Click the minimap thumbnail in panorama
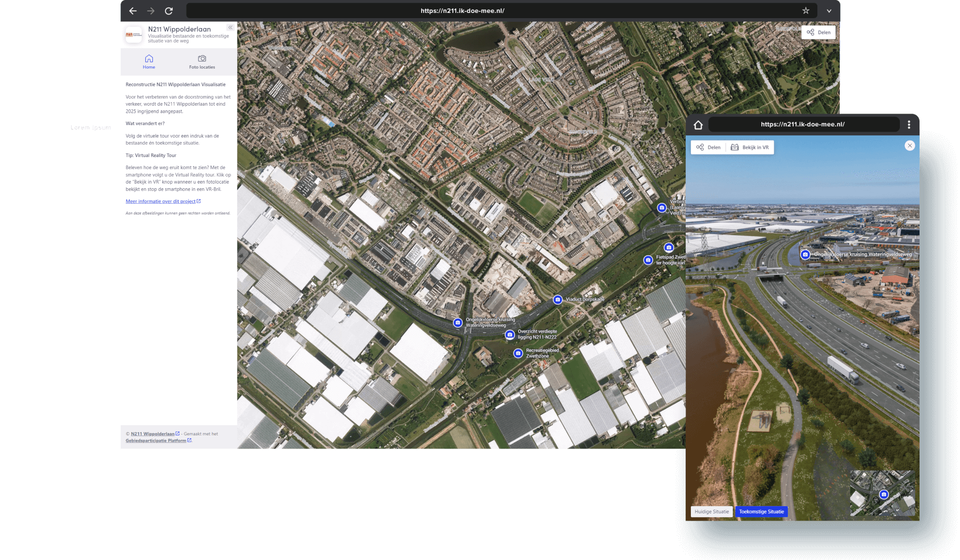The image size is (960, 560). [882, 493]
